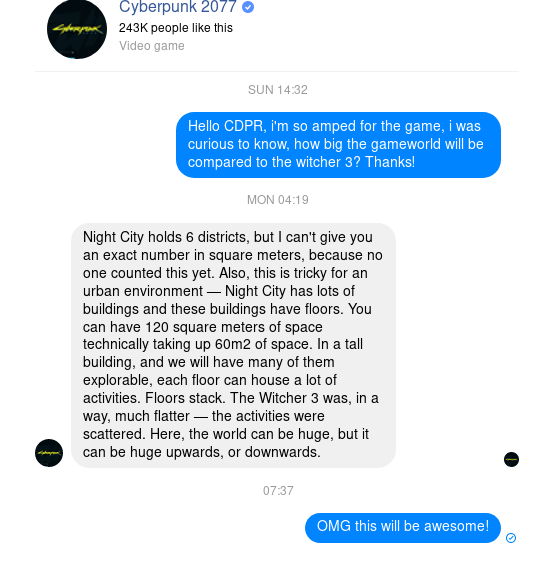Click the 'Night City holds 6 districts' line

click(x=228, y=237)
